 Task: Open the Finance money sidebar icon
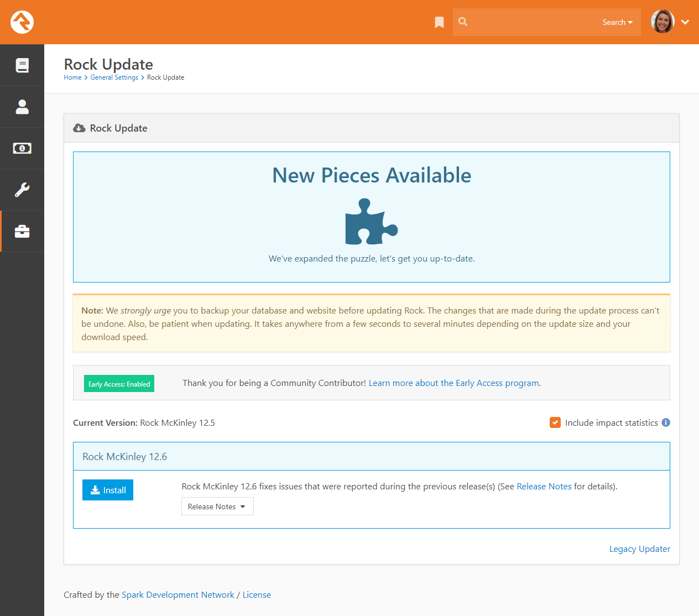click(22, 148)
